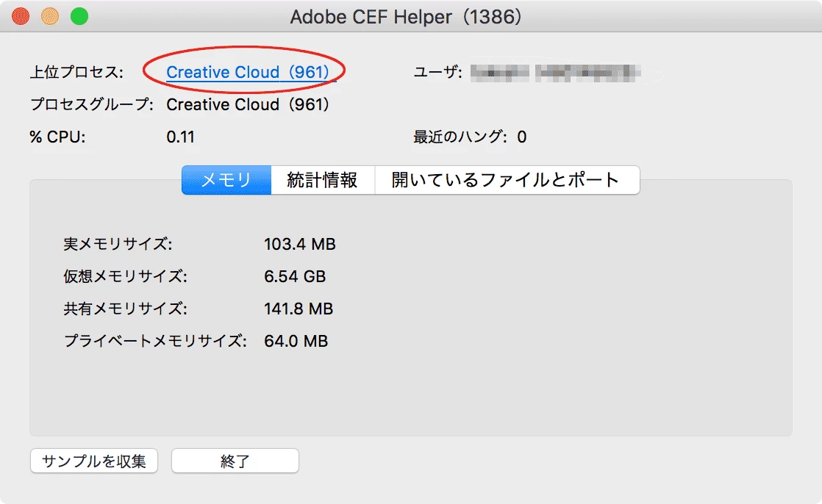This screenshot has width=822, height=504.
Task: Click the blurred user name field
Action: tap(556, 73)
